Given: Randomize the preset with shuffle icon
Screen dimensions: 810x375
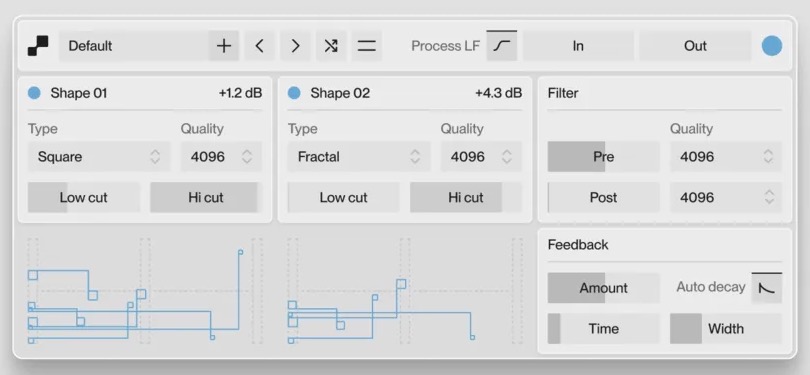Looking at the screenshot, I should click(331, 46).
